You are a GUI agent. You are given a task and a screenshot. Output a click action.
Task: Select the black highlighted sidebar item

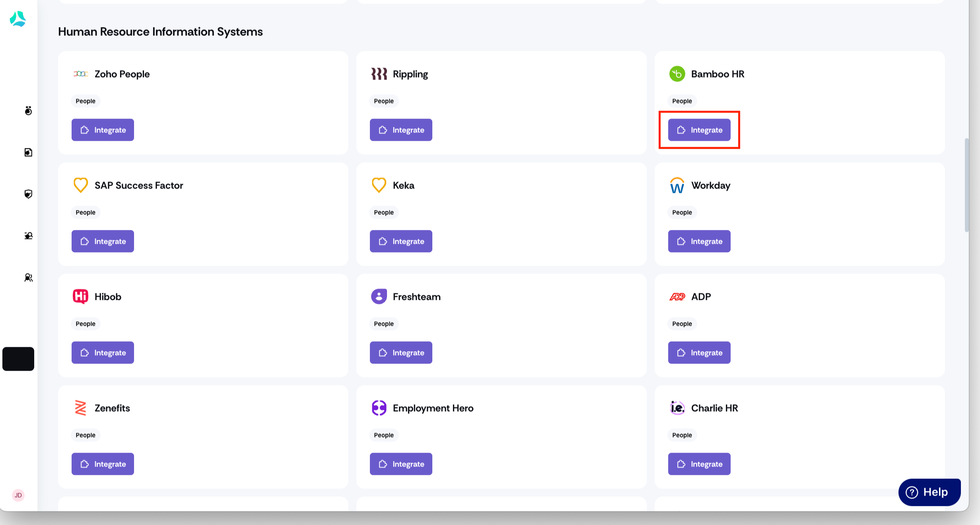tap(18, 359)
